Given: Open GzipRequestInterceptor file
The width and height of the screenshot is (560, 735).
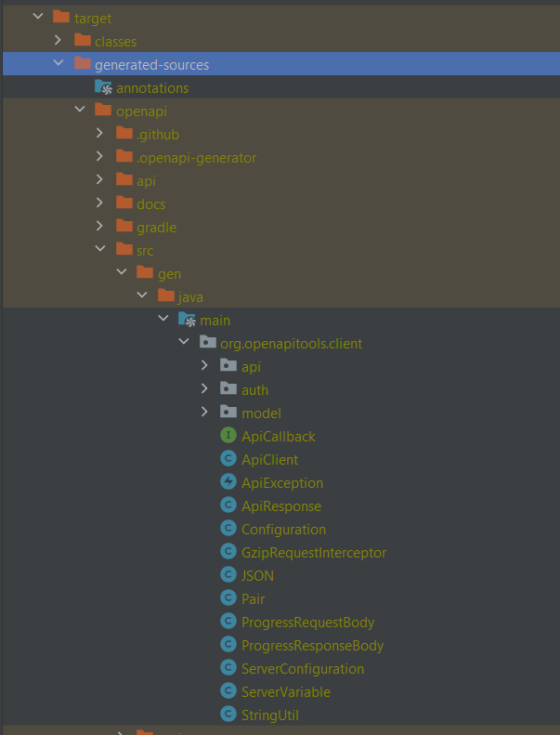Looking at the screenshot, I should pos(313,552).
